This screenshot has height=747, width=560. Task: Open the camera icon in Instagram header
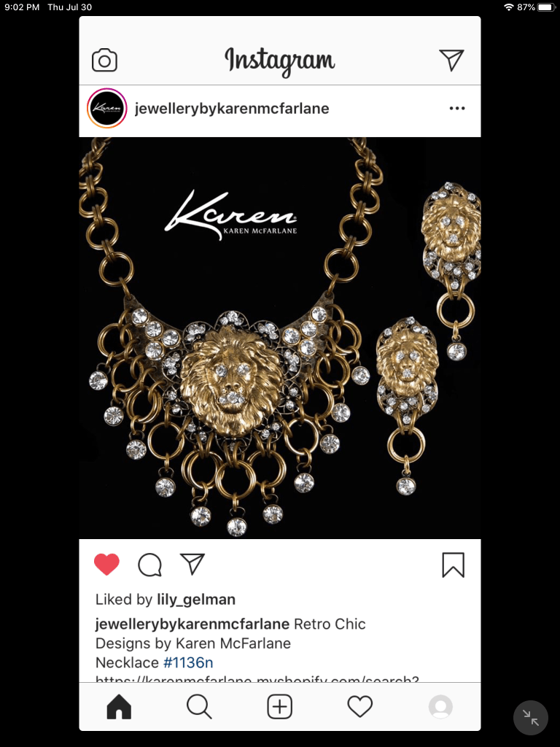coord(104,61)
